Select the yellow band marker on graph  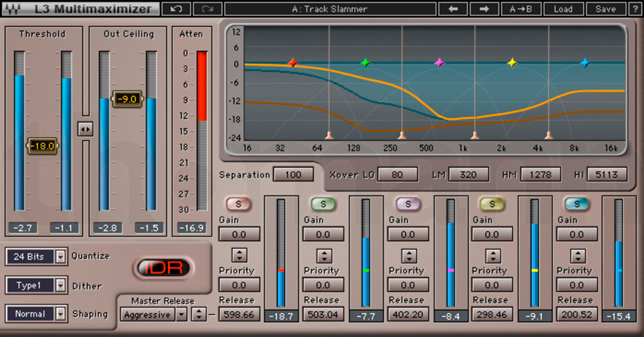[512, 63]
